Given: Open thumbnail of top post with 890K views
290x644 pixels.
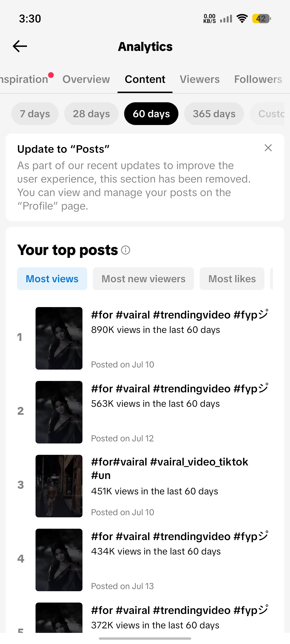Looking at the screenshot, I should 59,338.
